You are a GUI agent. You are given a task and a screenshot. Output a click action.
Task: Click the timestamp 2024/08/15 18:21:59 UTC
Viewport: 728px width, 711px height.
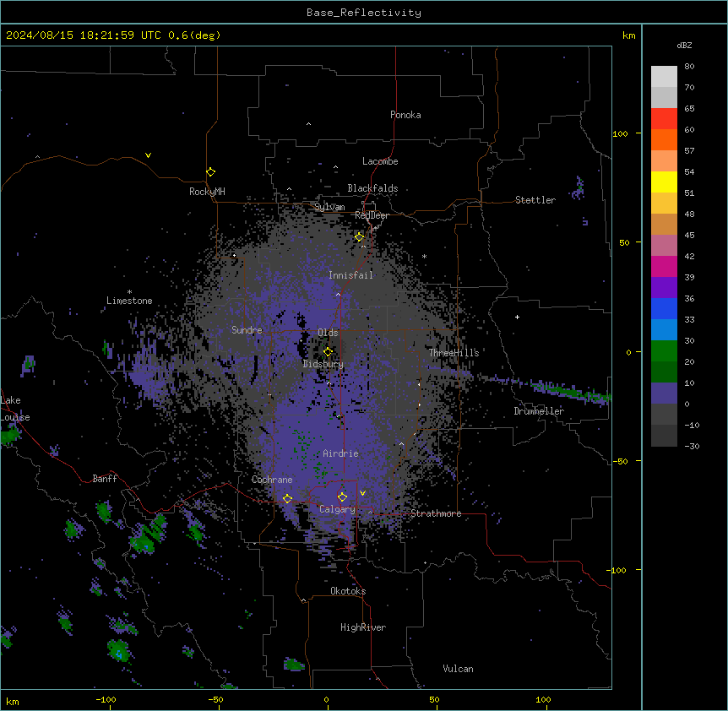[x=83, y=35]
